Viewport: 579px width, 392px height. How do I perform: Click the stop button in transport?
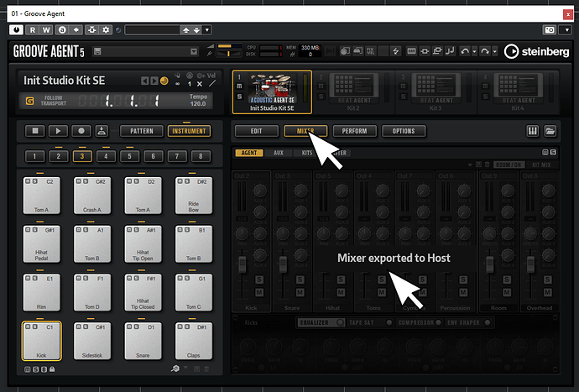tap(35, 131)
